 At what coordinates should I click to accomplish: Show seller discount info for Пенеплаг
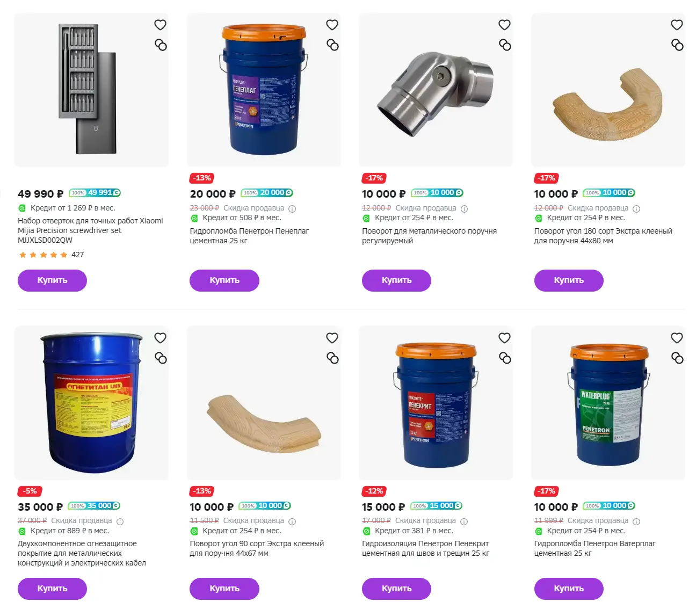[292, 208]
